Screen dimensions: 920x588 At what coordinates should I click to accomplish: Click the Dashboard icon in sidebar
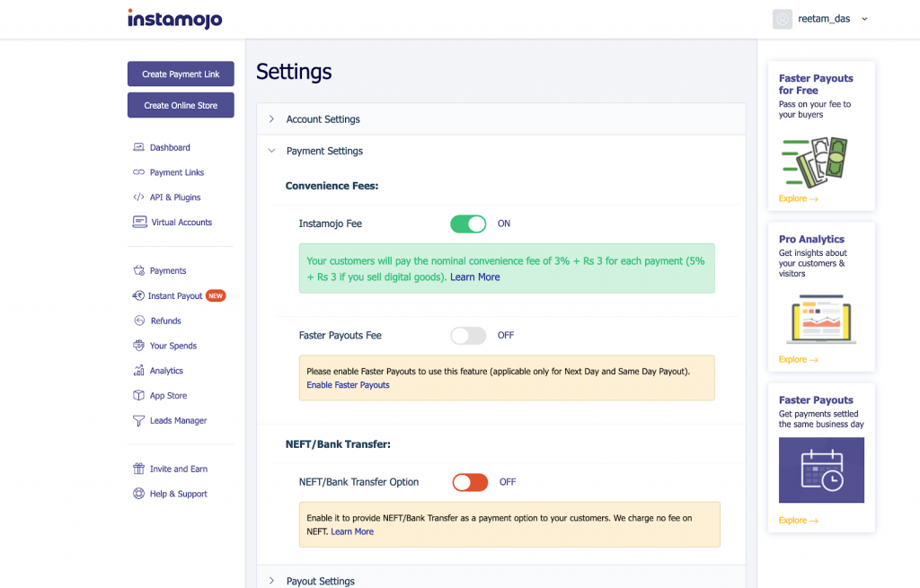[x=138, y=147]
